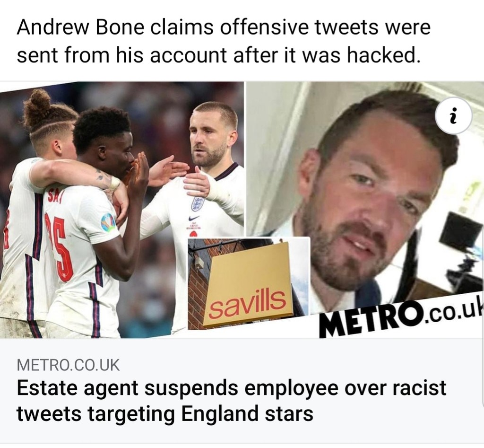This screenshot has height=448, width=484.
Task: Open the footballers photo in the preview
Action: click(122, 210)
